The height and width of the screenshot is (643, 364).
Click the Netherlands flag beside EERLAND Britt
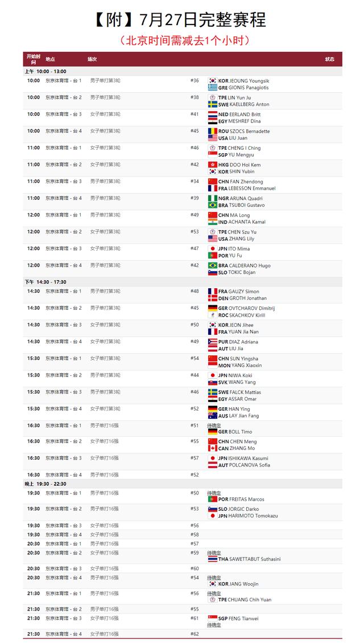pyautogui.click(x=213, y=114)
